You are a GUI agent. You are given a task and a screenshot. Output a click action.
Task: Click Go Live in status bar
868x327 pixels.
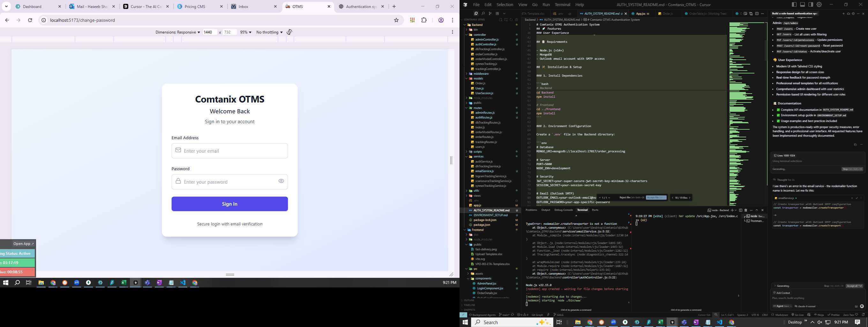click(x=797, y=315)
